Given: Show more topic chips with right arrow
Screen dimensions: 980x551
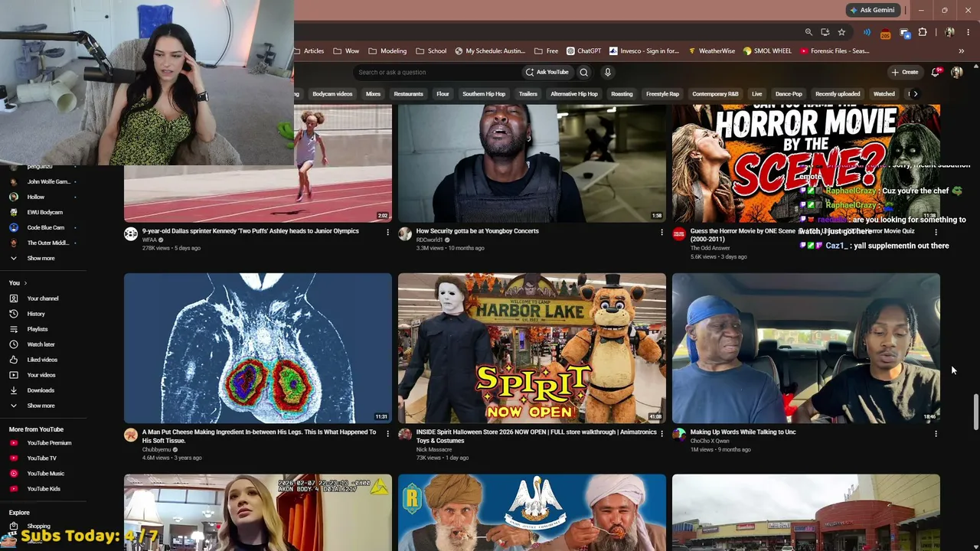Looking at the screenshot, I should coord(915,94).
